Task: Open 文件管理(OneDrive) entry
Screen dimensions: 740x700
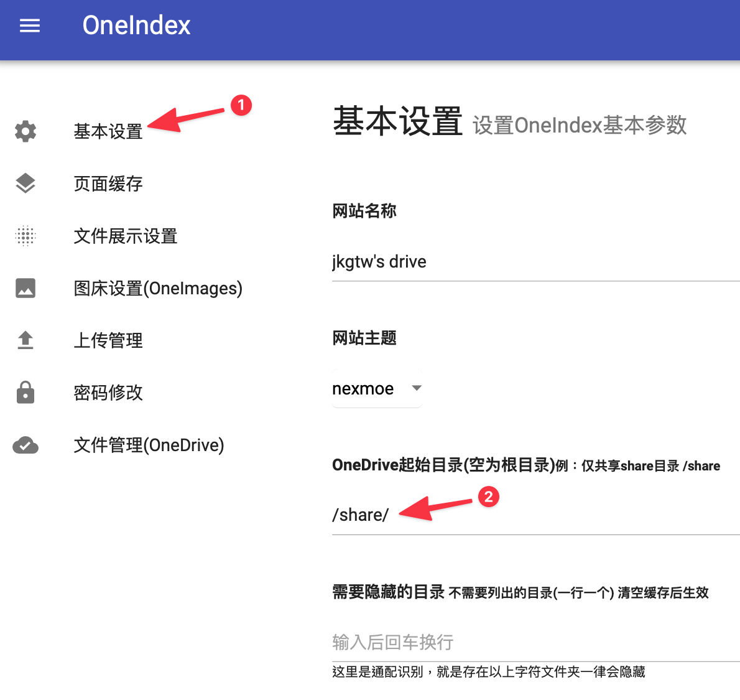Action: point(149,445)
